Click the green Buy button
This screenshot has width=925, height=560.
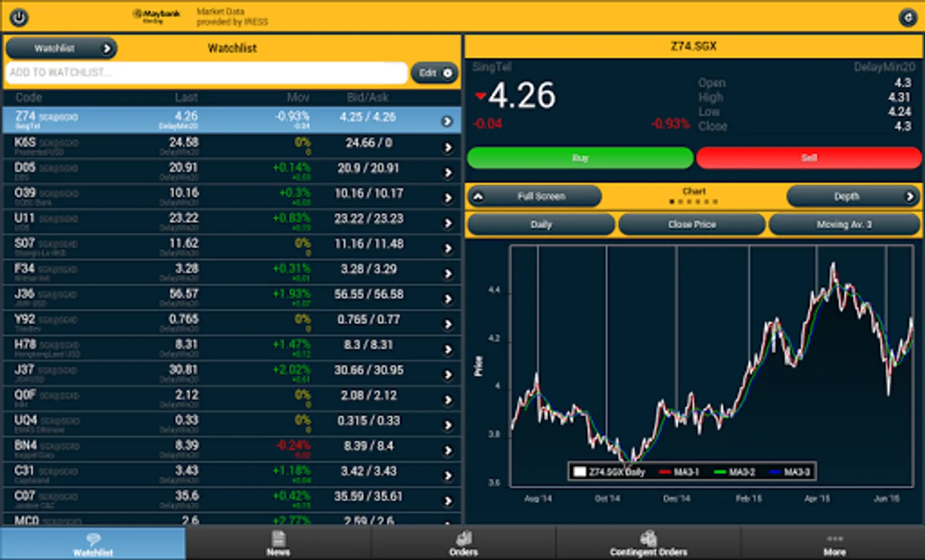pyautogui.click(x=580, y=158)
